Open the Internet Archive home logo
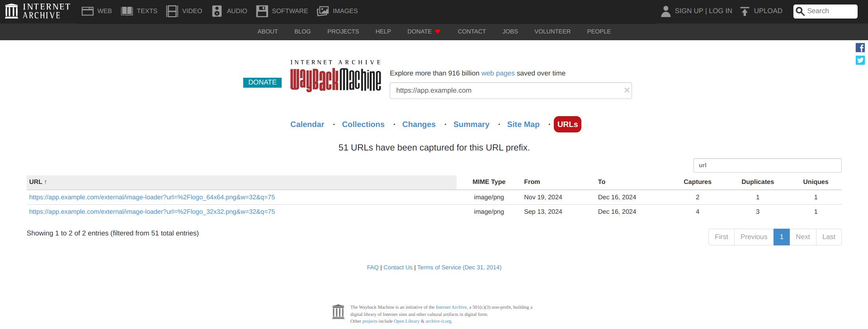This screenshot has width=868, height=329. (38, 11)
